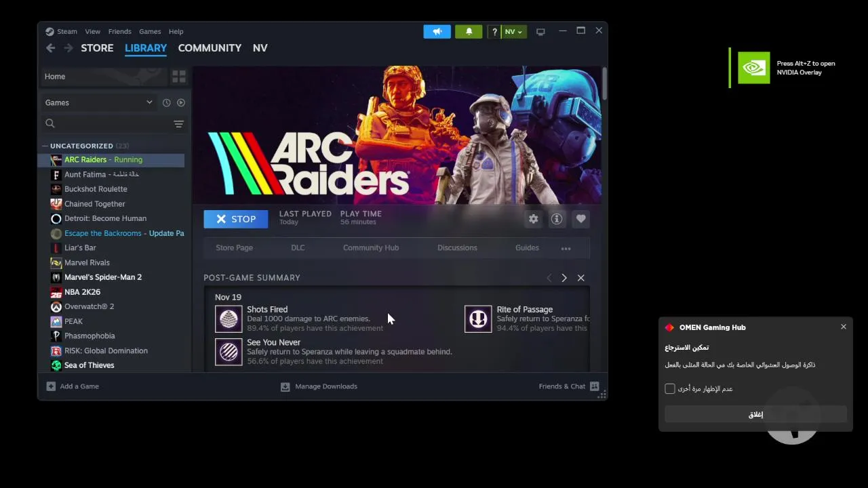Open the NV profile tab
This screenshot has height=488, width=868.
point(260,48)
